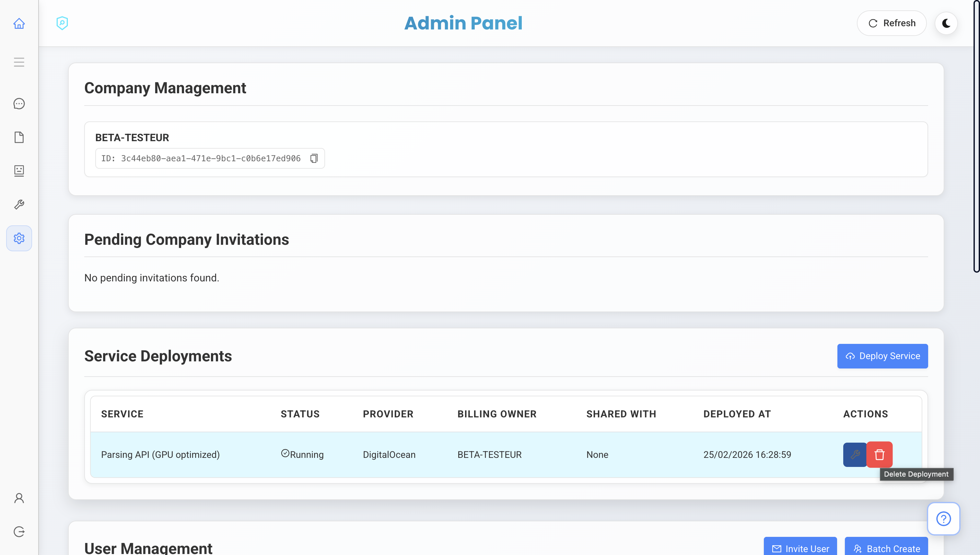The image size is (980, 555).
Task: Click the Batch Create button
Action: [x=886, y=548]
